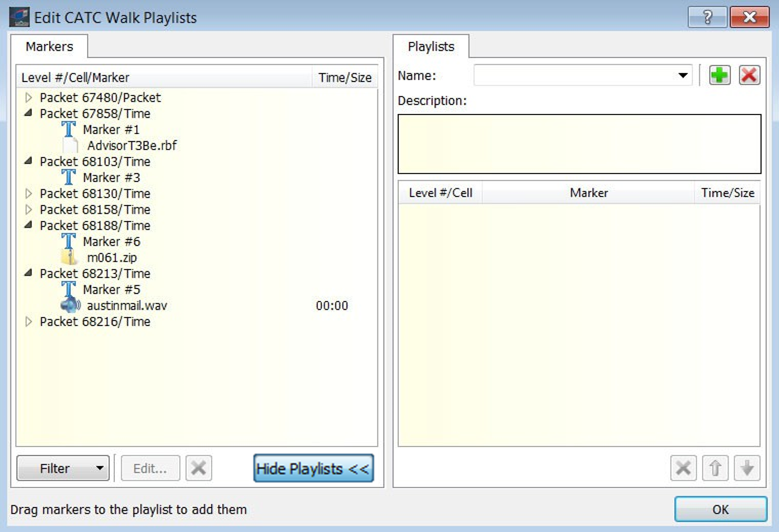779x532 pixels.
Task: Collapse Packet 68213/Time tree node
Action: click(x=29, y=273)
